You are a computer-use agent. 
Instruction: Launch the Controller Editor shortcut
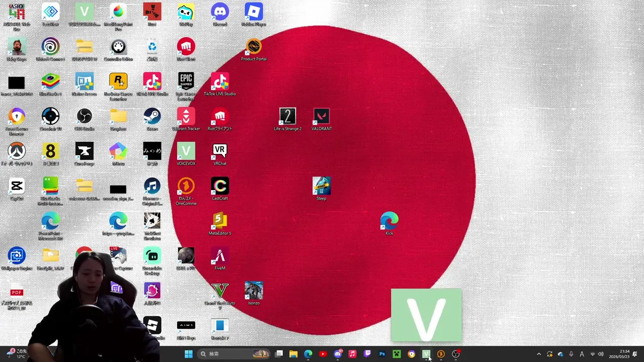(118, 49)
